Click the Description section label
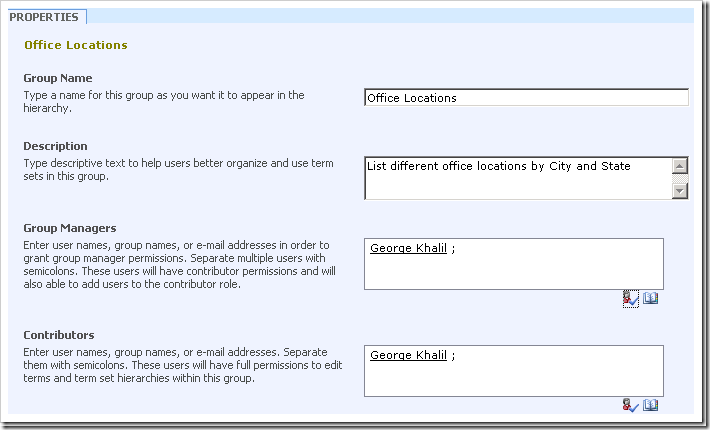This screenshot has width=710, height=430. point(55,146)
